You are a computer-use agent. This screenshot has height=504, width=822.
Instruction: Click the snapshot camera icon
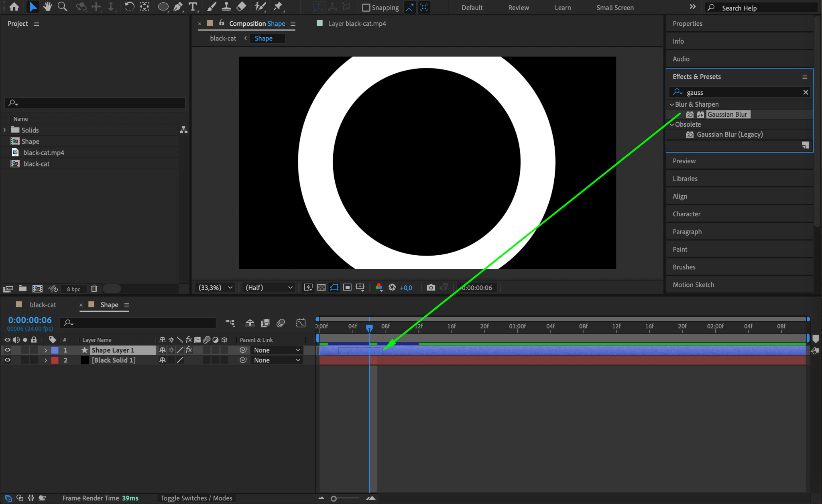(431, 287)
